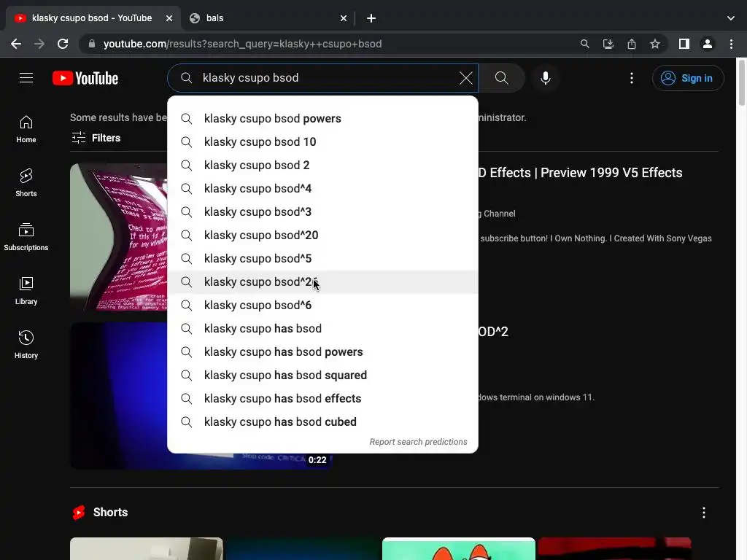Open the YouTube guide hamburger menu
This screenshot has height=560, width=747.
click(26, 77)
